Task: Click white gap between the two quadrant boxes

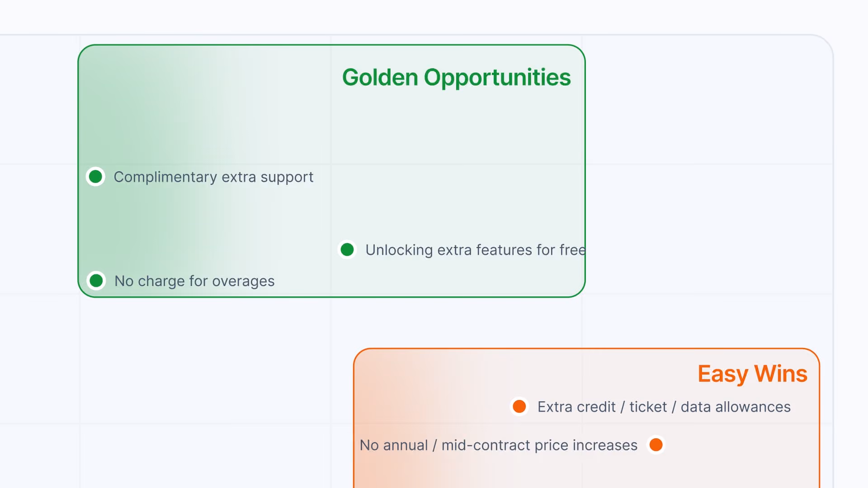Action: [x=452, y=323]
